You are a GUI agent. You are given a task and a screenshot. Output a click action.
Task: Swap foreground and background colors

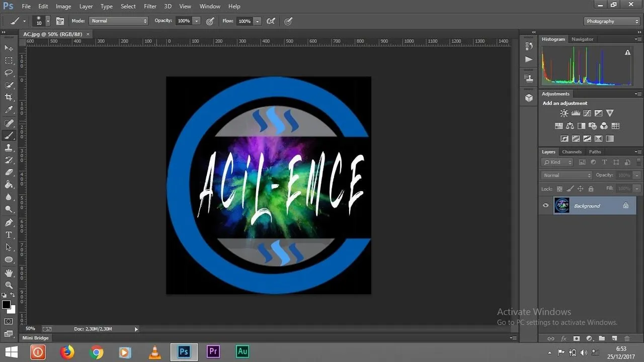tap(13, 295)
